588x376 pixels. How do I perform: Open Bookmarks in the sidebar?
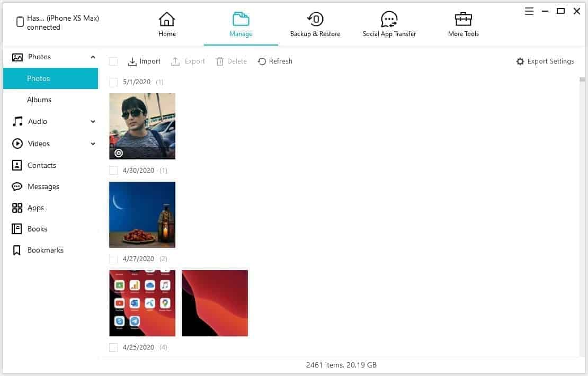tap(45, 250)
